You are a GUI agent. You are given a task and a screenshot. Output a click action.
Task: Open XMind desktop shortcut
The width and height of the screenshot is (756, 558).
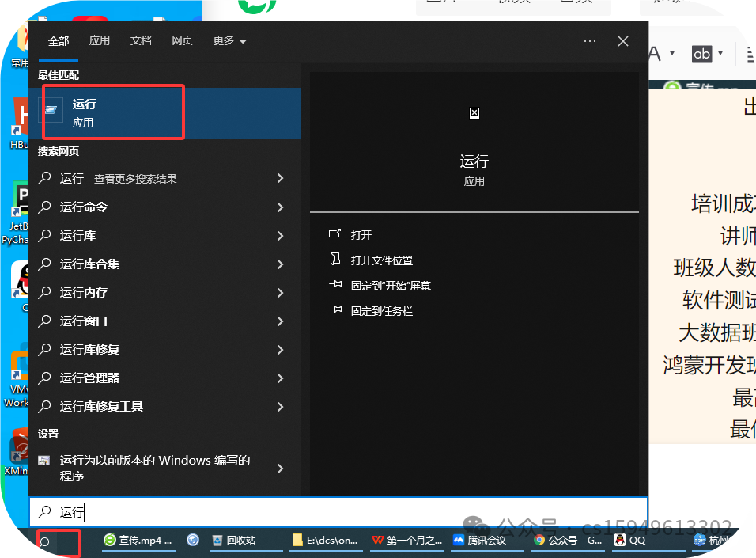click(17, 451)
